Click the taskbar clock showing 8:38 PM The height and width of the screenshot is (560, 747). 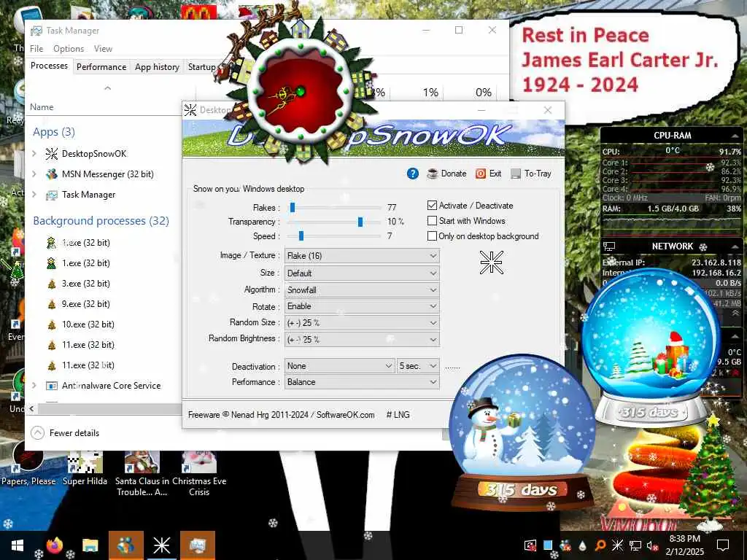point(684,545)
